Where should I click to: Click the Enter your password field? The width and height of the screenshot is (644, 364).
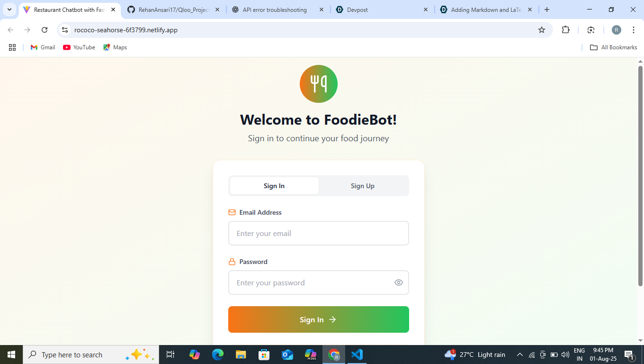click(x=319, y=282)
